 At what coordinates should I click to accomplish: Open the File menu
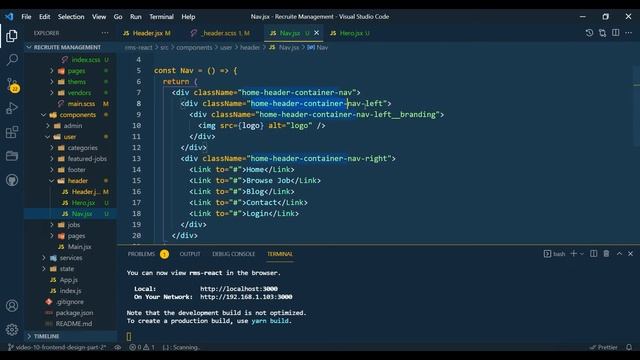(x=26, y=17)
